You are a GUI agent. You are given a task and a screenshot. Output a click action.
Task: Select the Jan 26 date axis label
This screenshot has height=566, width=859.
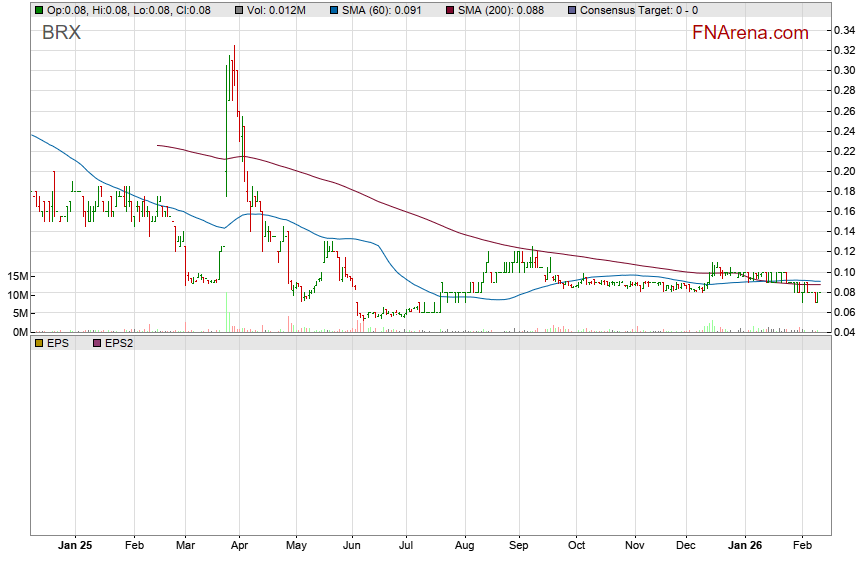click(744, 547)
